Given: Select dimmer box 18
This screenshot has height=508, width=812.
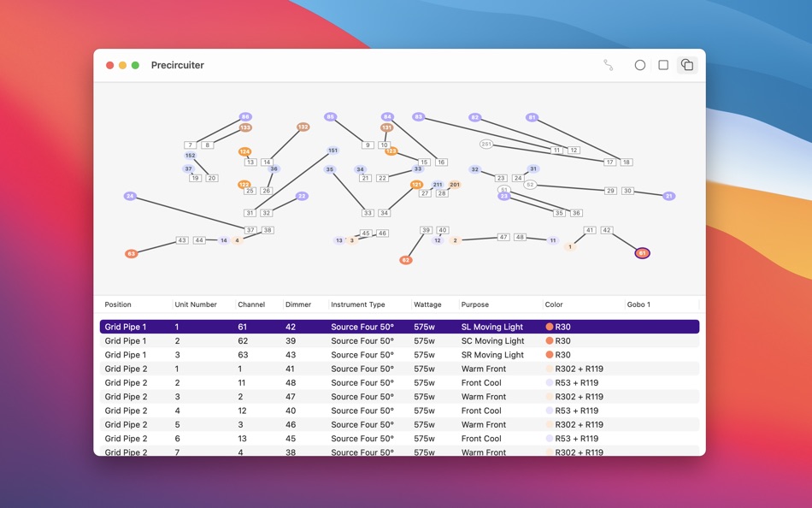Looking at the screenshot, I should click(626, 162).
